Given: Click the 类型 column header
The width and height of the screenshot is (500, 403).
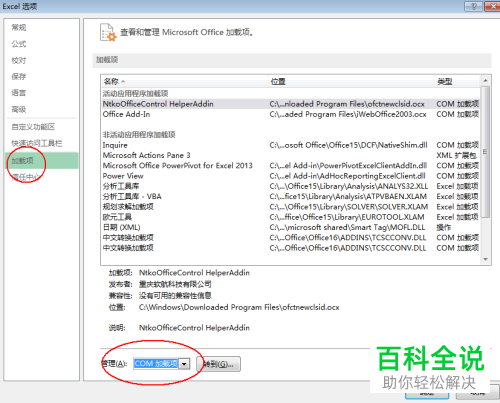Looking at the screenshot, I should click(x=457, y=81).
